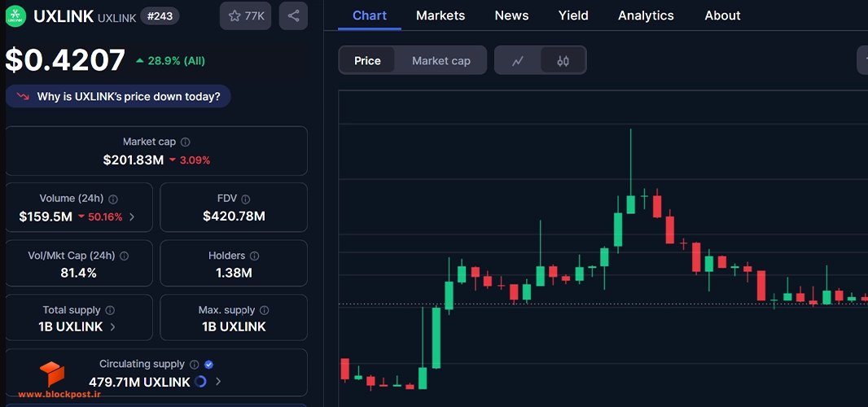Select Market cap chart mode

[x=441, y=60]
